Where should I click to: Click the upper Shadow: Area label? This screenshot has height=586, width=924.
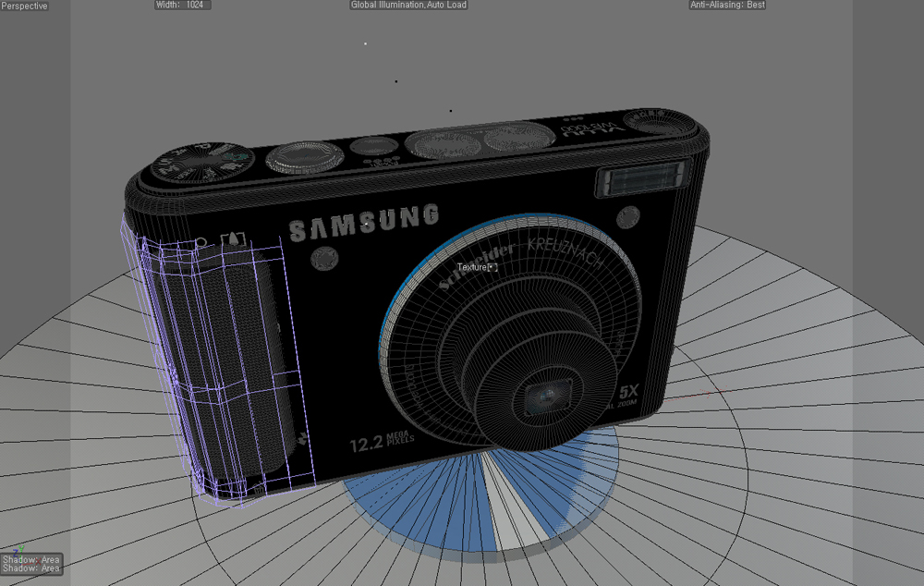(31, 559)
